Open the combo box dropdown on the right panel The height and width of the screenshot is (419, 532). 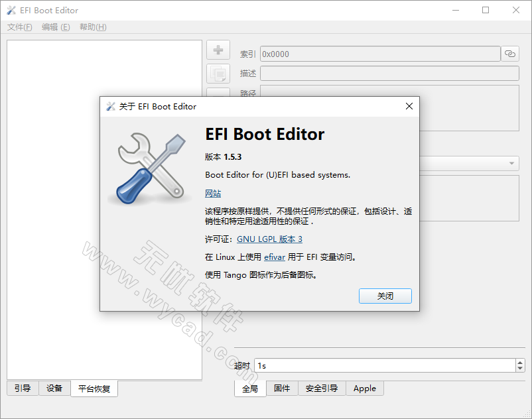[512, 164]
